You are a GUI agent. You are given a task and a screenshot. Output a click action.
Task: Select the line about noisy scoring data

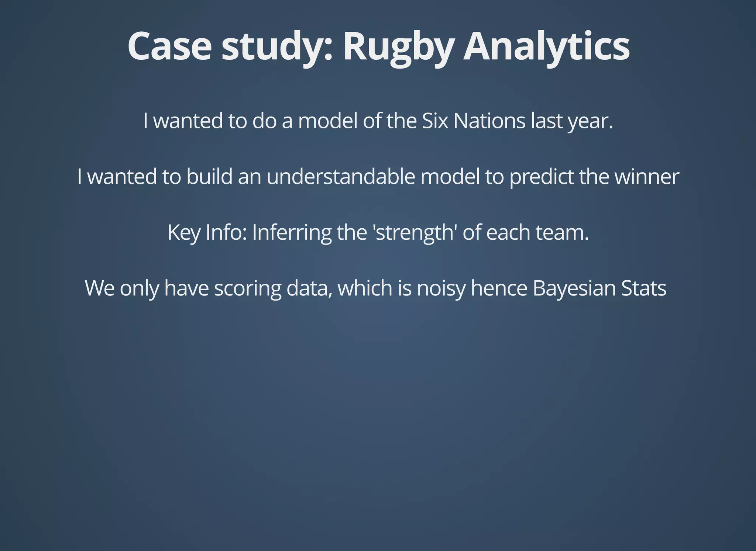(376, 288)
